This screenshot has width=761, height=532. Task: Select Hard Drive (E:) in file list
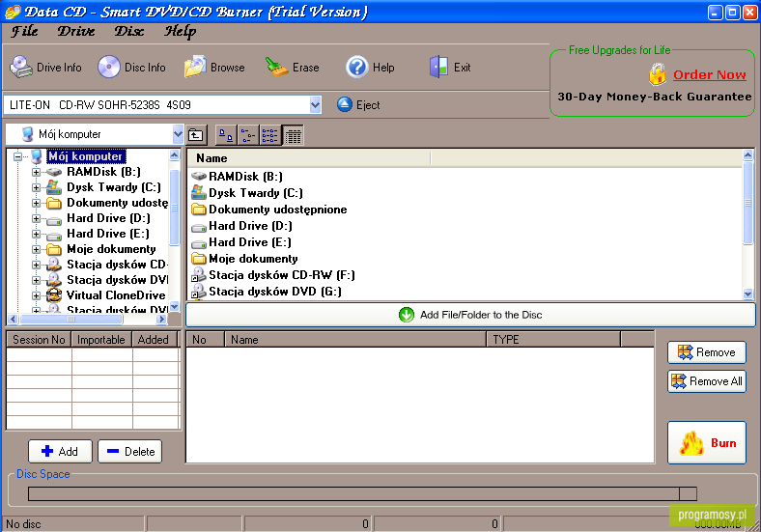coord(241,242)
